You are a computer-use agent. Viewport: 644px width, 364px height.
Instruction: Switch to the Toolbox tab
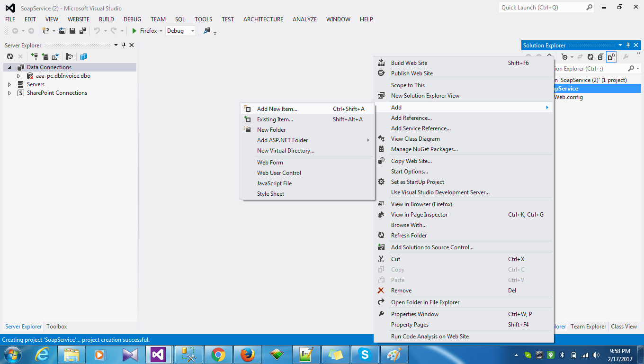point(57,327)
